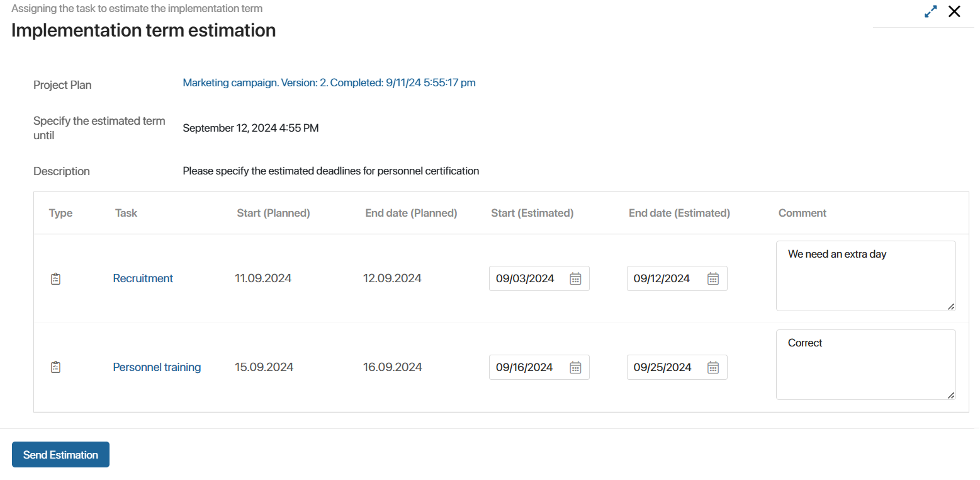Click the 'Correct' comment box

(x=866, y=365)
